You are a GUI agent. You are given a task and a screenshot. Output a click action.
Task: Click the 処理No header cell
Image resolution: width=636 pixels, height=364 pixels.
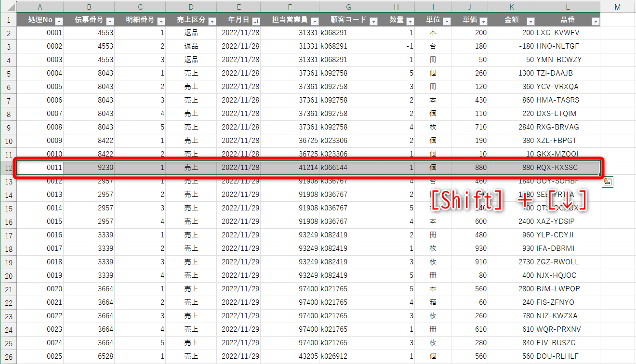point(40,20)
